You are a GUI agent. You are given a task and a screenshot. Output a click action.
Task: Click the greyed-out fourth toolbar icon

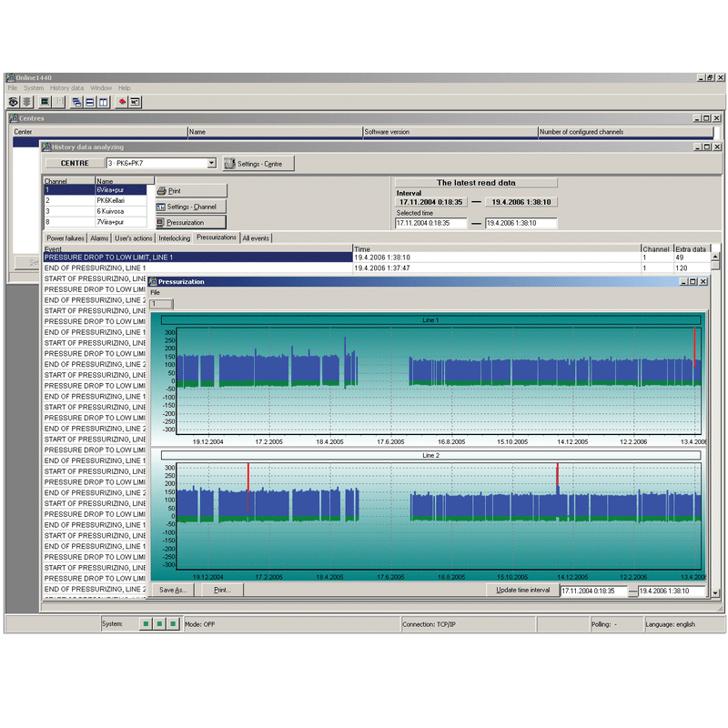58,102
